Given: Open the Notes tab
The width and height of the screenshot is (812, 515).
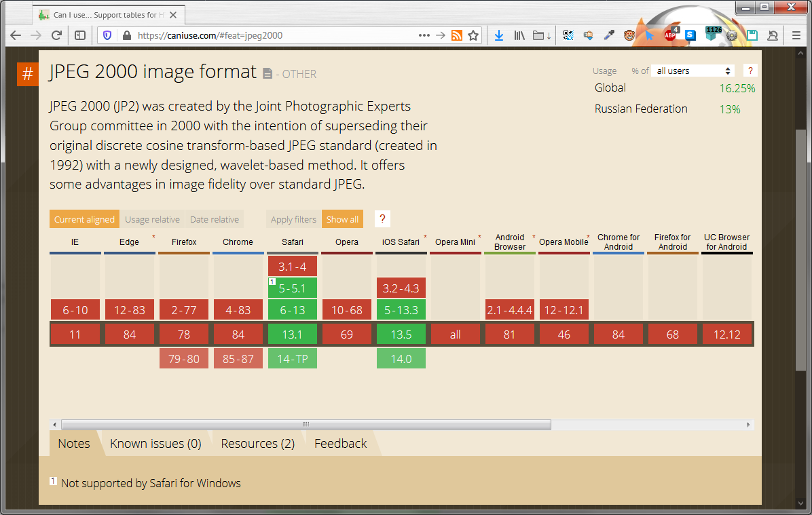Looking at the screenshot, I should click(x=74, y=444).
